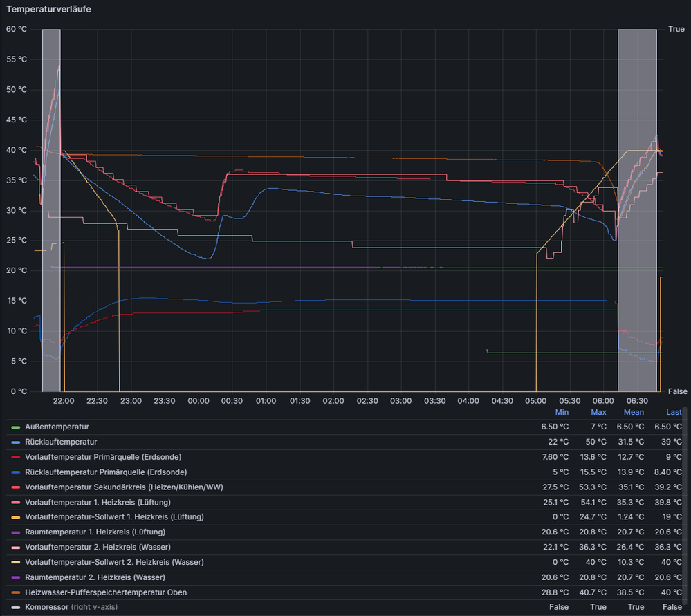Toggle Heizwasser-Pufferspeichertemperatur Oben series label
Screen dimensions: 691x616
(106, 592)
